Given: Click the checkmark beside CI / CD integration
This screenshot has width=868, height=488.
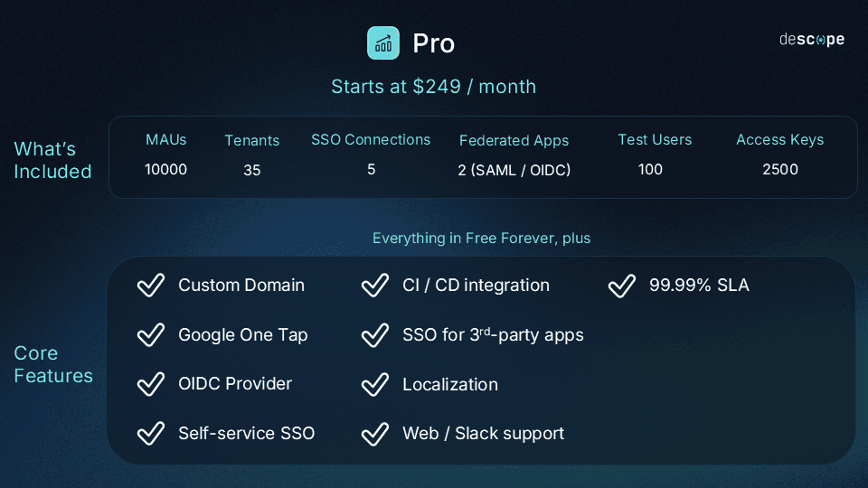Looking at the screenshot, I should 374,286.
